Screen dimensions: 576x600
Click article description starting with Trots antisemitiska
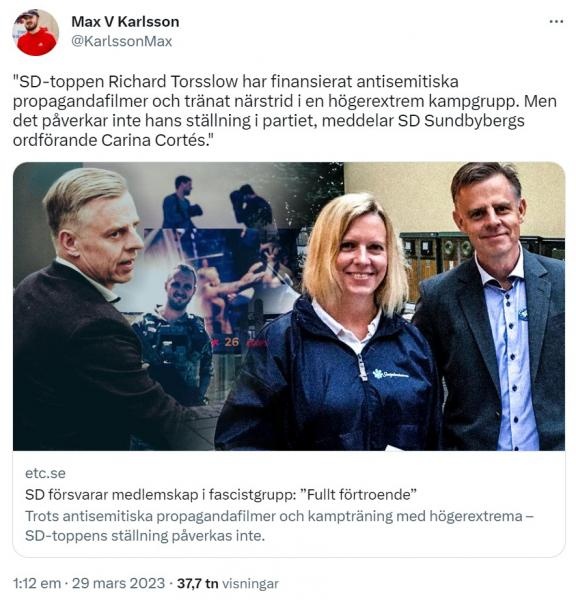tap(279, 526)
